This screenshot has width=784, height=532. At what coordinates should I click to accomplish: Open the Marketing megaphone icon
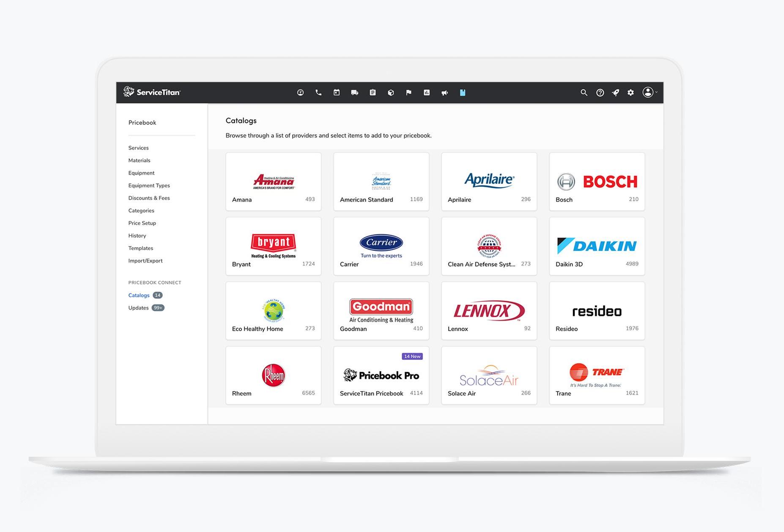click(444, 92)
